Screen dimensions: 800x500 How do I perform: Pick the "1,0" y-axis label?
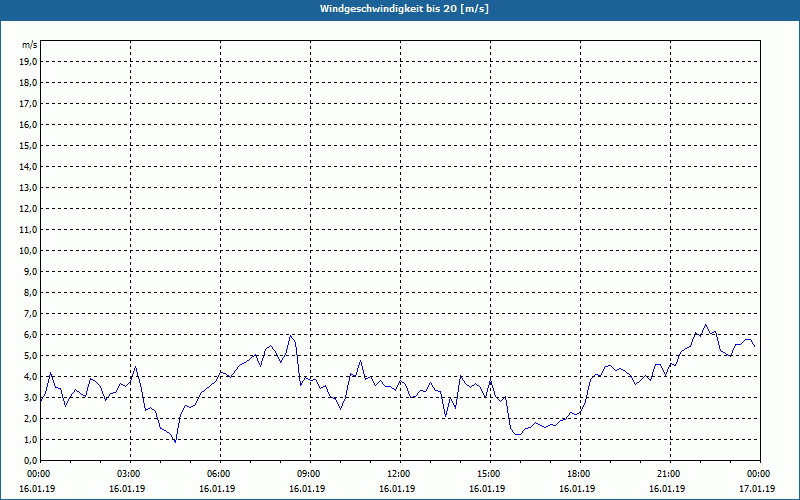coord(30,439)
